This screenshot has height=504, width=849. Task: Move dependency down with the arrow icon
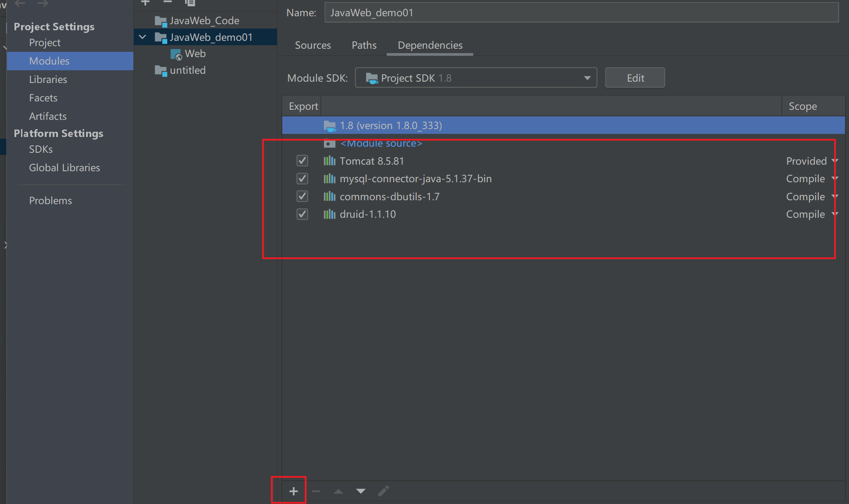coord(361,491)
